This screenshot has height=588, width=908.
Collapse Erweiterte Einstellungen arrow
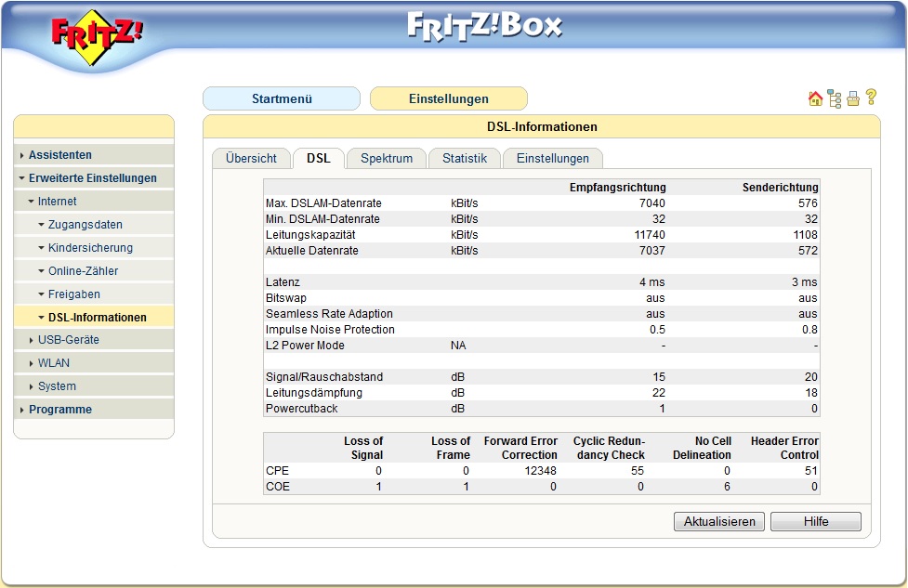[x=22, y=178]
